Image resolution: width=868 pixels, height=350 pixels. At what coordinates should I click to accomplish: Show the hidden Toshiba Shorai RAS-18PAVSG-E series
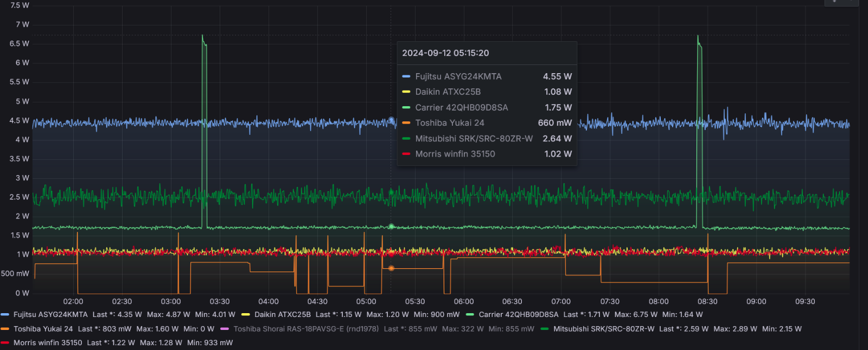click(306, 329)
